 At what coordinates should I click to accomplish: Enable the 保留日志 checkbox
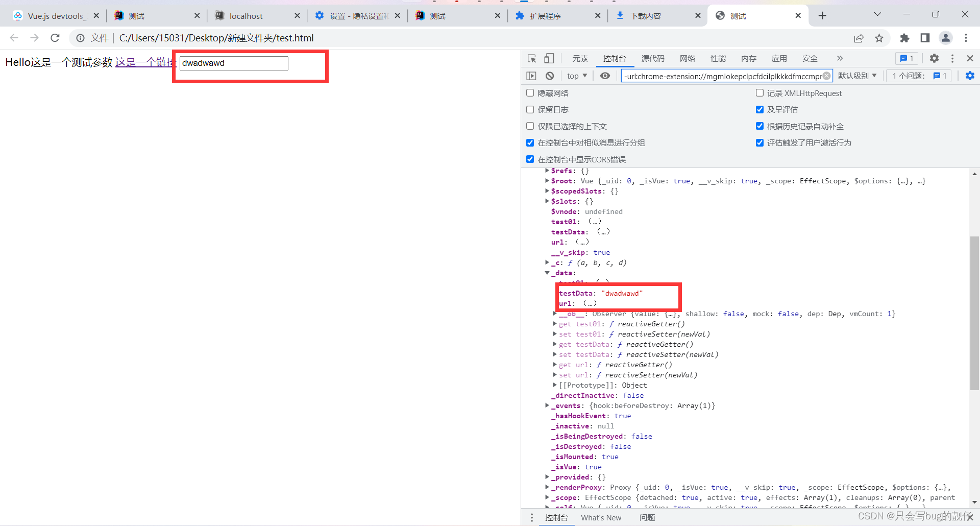pos(530,109)
